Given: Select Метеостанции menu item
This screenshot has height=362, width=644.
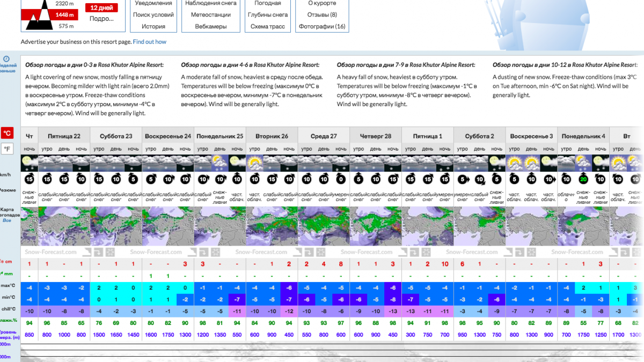Looking at the screenshot, I should coord(210,14).
